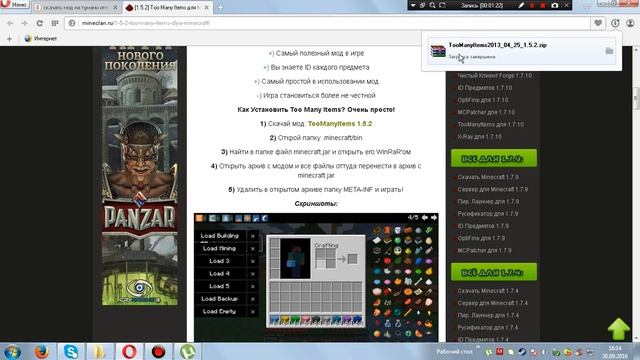Open 'OptiFine для 1.7.10' link
The image size is (640, 360).
click(x=482, y=100)
